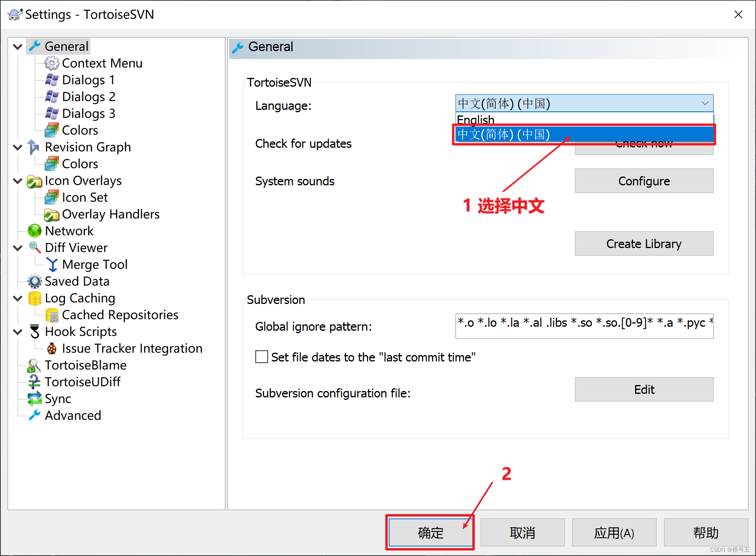756x556 pixels.
Task: Click the Saved Data gear icon
Action: tap(35, 281)
